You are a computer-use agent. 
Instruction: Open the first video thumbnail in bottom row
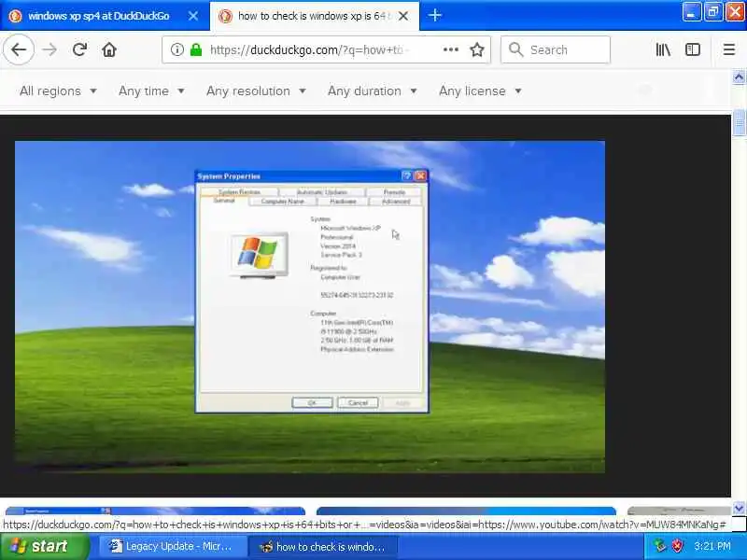pos(155,511)
